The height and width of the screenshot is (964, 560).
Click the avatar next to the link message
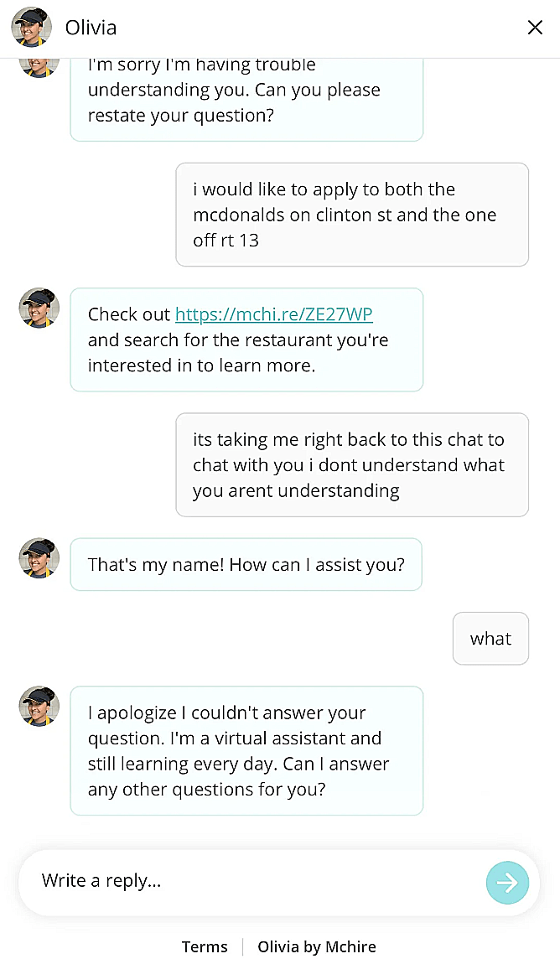click(39, 308)
